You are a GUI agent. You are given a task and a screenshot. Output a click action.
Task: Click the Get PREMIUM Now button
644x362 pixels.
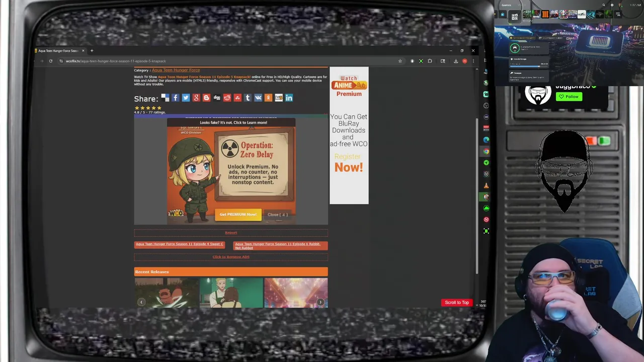click(x=238, y=215)
